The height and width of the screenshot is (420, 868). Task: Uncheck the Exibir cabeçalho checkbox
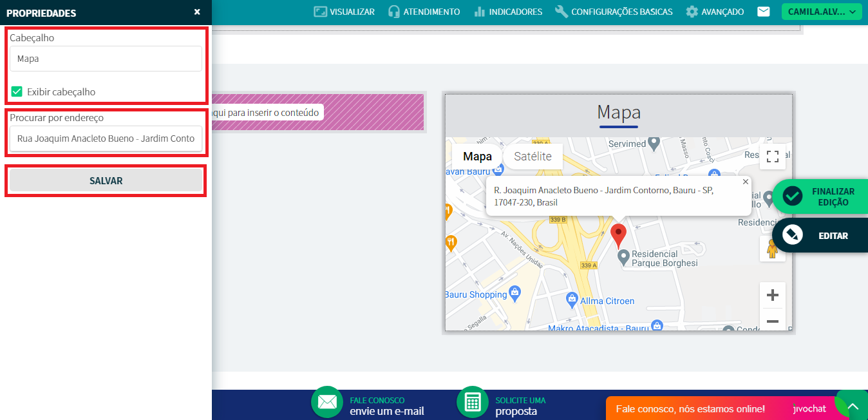coord(17,91)
